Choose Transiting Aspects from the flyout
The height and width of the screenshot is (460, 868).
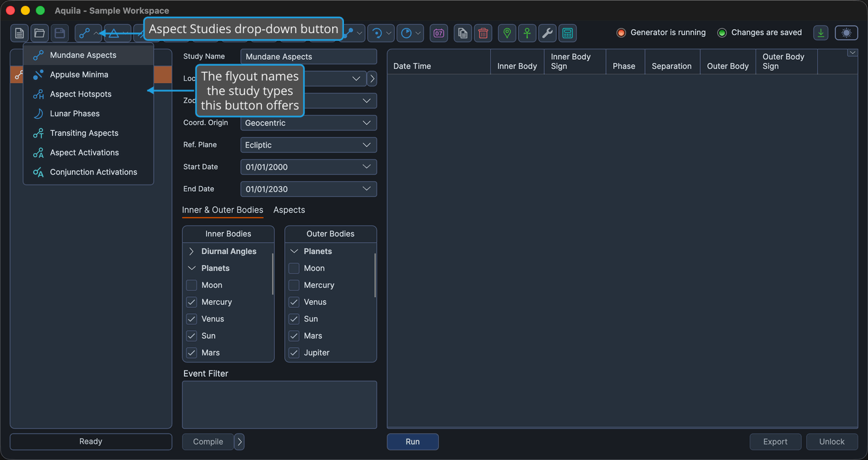88,133
